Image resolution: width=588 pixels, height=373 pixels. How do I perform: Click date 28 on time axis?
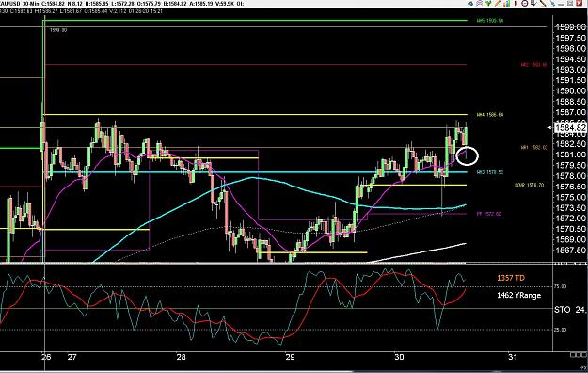[x=182, y=357]
